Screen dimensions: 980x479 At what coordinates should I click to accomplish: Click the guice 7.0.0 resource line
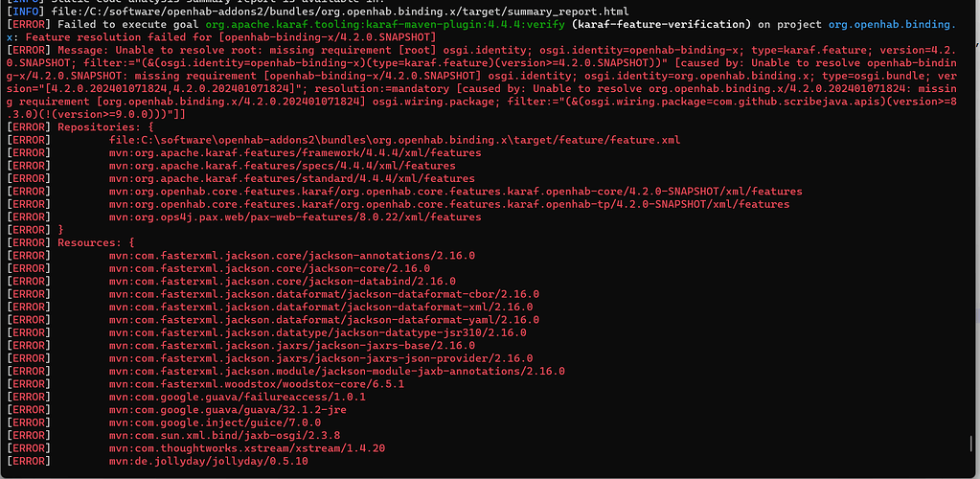coord(215,422)
